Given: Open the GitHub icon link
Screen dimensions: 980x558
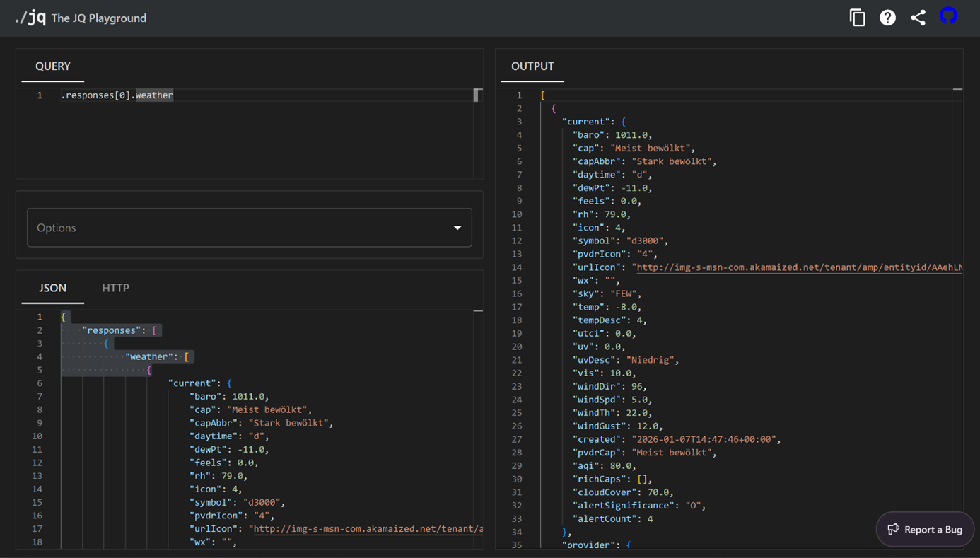Looking at the screenshot, I should 948,16.
